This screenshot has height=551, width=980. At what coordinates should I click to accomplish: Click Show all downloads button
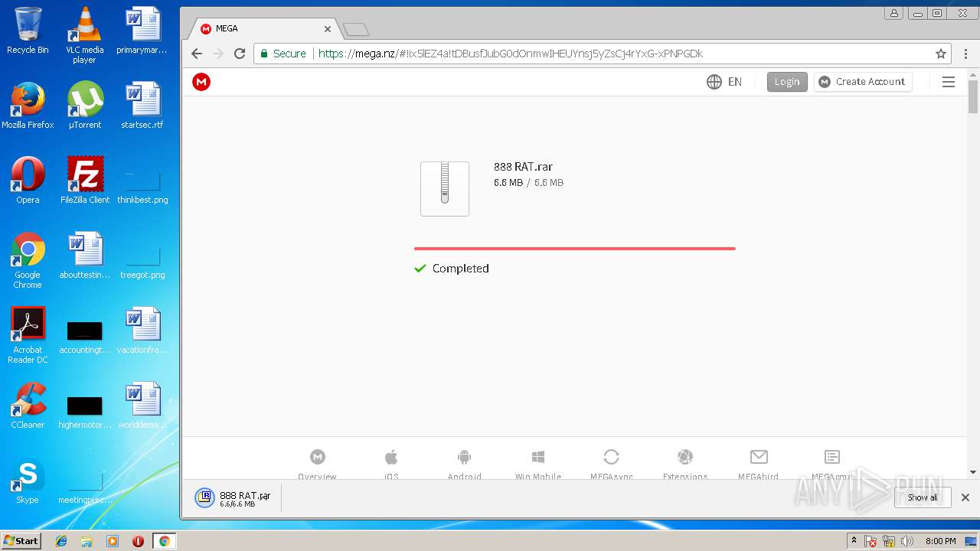click(923, 497)
